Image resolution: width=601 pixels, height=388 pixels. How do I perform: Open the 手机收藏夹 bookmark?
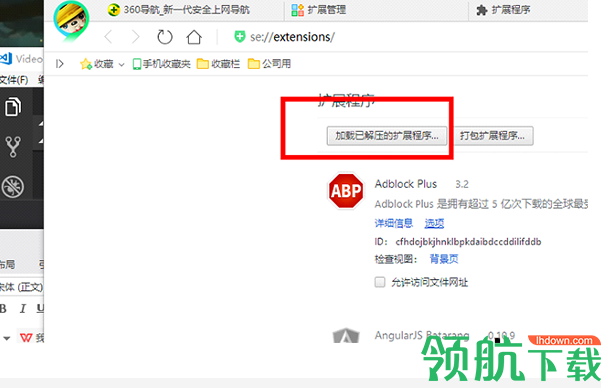161,64
